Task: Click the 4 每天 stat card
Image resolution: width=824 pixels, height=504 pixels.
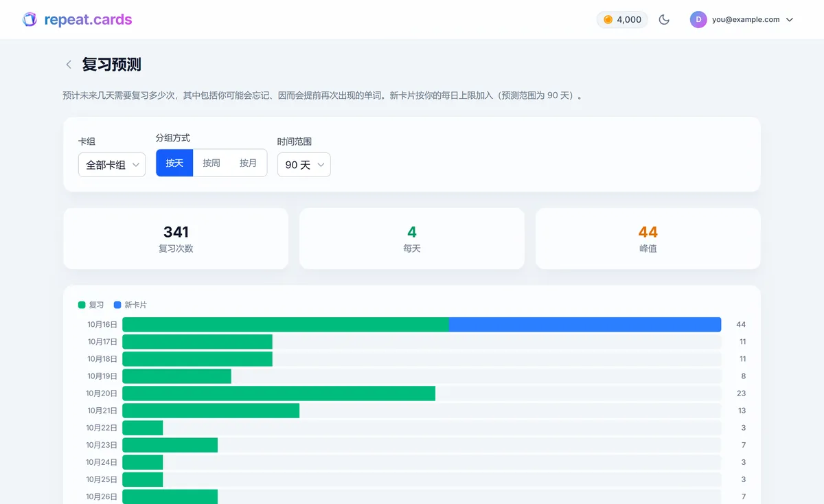Action: point(412,238)
